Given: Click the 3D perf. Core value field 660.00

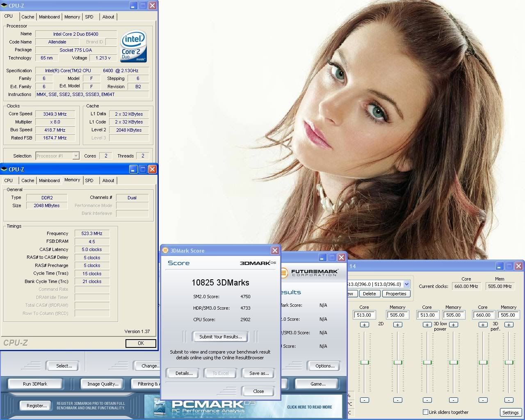Looking at the screenshot, I should [x=483, y=315].
